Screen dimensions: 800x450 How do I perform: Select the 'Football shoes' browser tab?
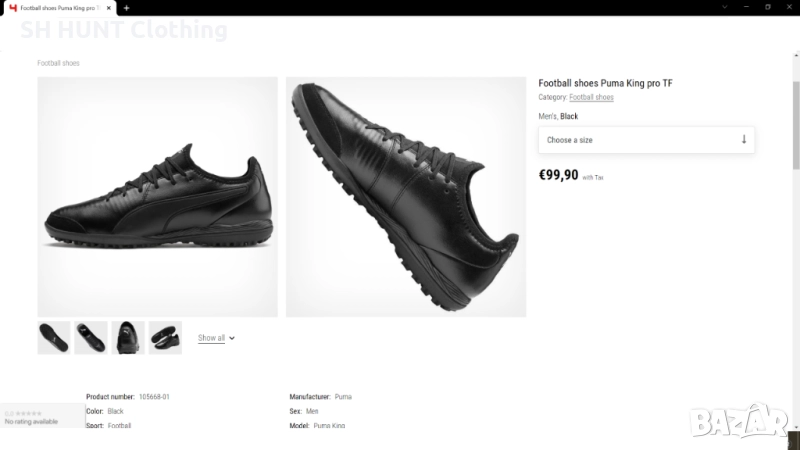pos(62,8)
